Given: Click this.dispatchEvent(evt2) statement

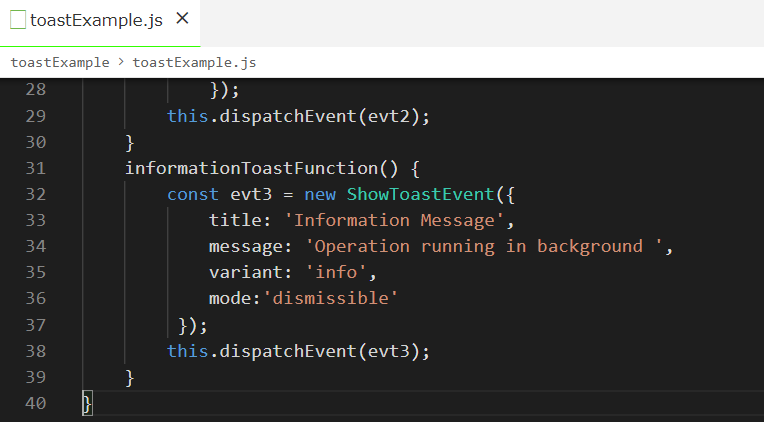Looking at the screenshot, I should [x=299, y=116].
